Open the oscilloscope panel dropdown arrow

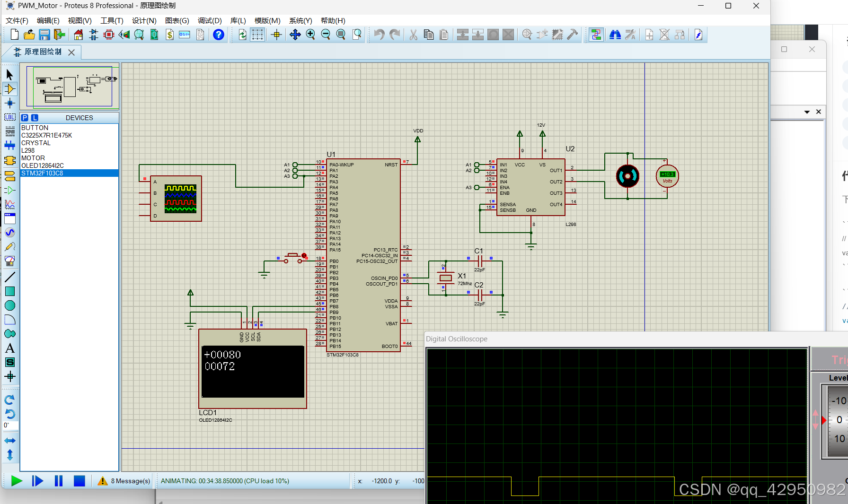point(807,112)
